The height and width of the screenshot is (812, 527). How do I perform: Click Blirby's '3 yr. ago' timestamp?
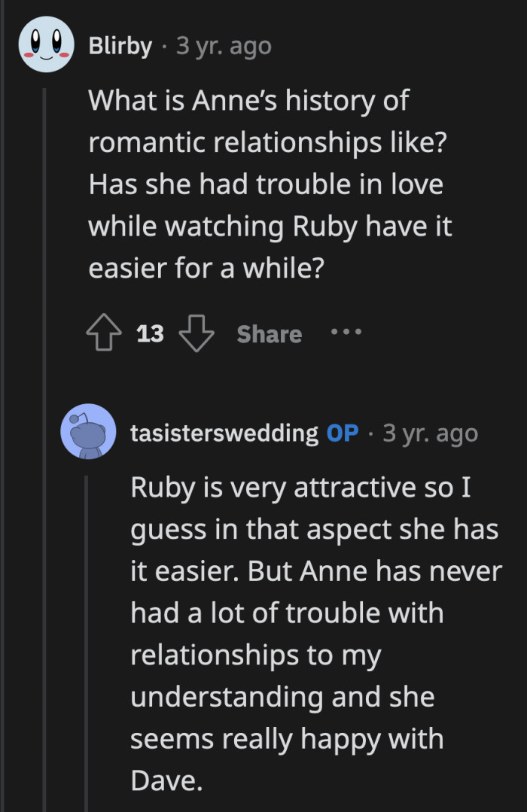click(224, 45)
